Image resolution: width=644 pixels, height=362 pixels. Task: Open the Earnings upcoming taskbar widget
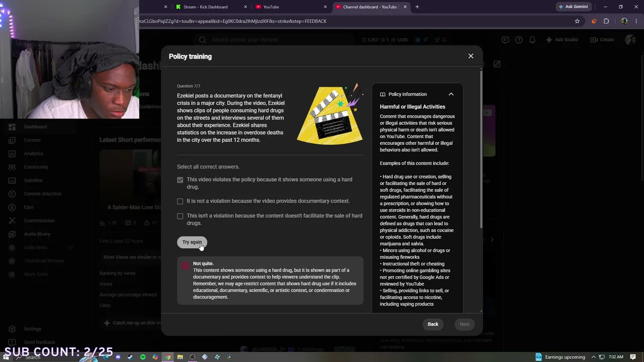click(x=560, y=357)
